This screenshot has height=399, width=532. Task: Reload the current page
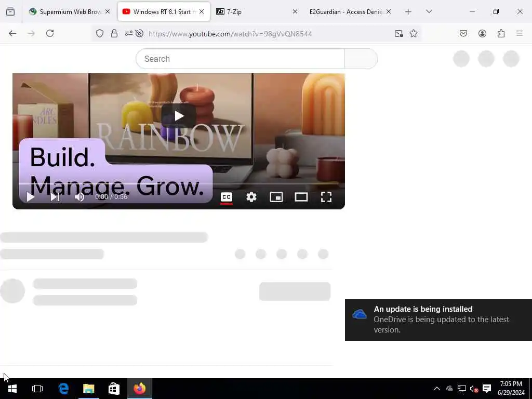[50, 33]
